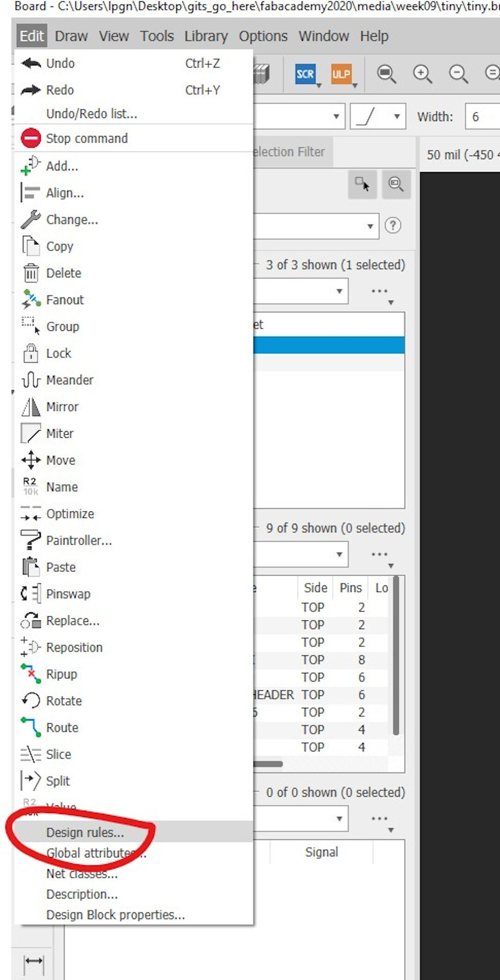Choose the Slice tool
The image size is (500, 980).
(x=134, y=754)
